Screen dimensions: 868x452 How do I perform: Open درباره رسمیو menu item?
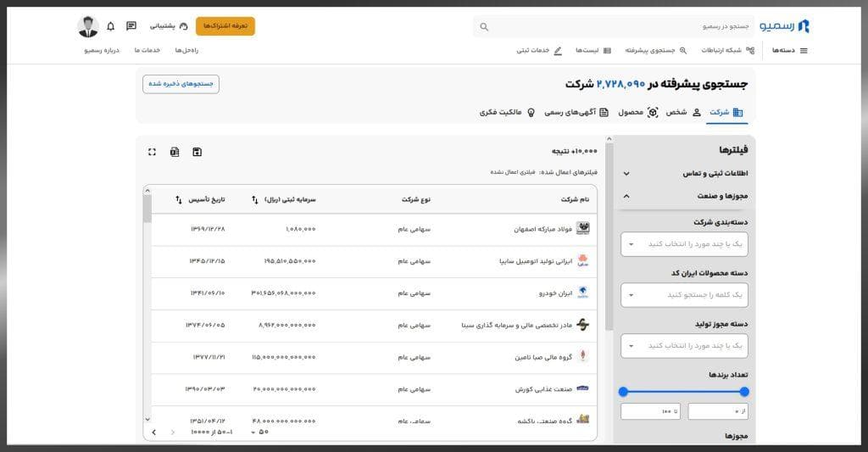[102, 50]
